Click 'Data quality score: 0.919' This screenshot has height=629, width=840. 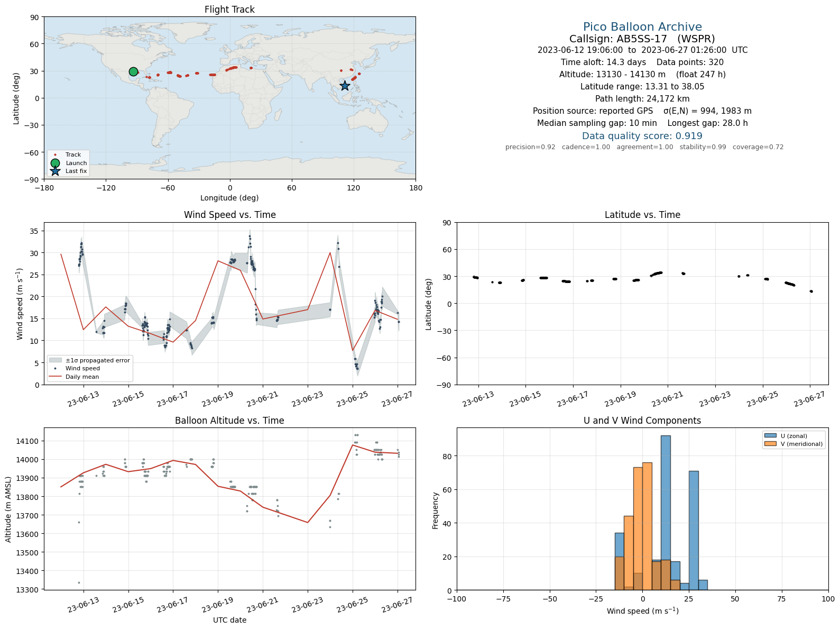(642, 136)
